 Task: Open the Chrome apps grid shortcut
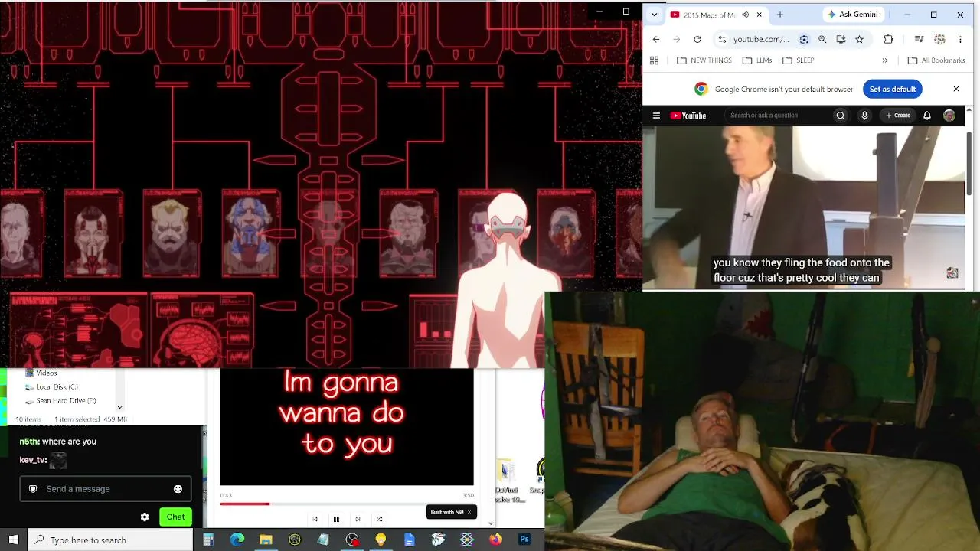(654, 60)
